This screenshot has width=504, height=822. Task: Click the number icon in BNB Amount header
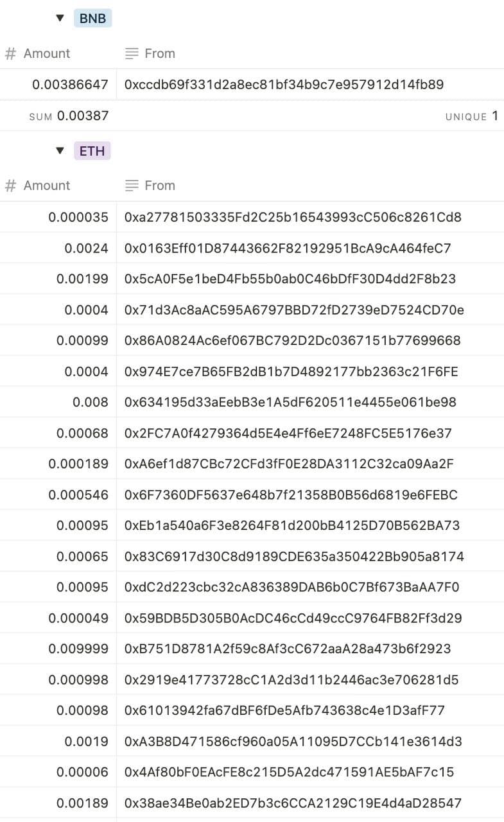(10, 53)
